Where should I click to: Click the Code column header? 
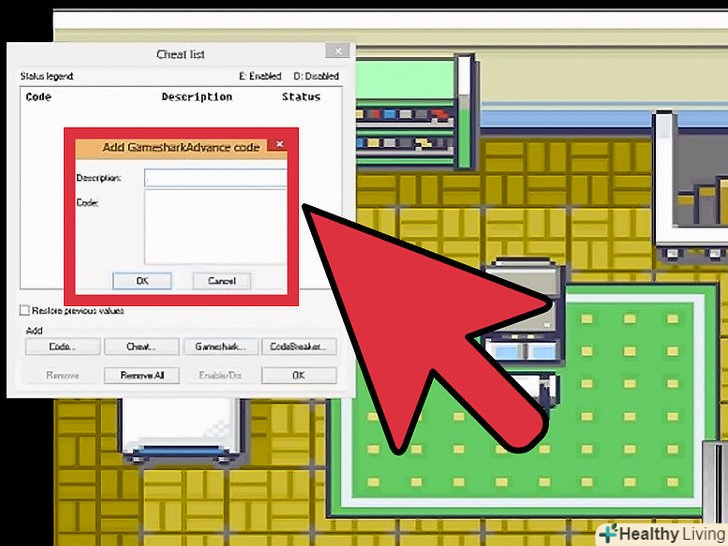coord(39,97)
